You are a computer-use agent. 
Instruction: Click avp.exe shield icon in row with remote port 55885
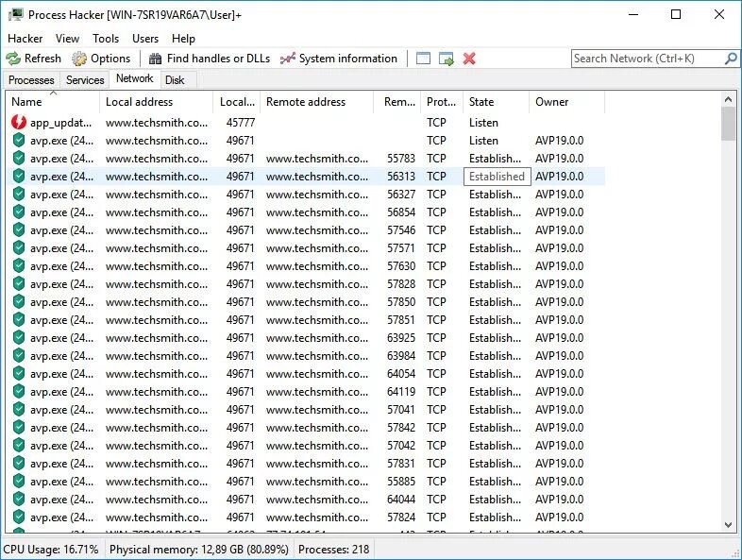(19, 482)
